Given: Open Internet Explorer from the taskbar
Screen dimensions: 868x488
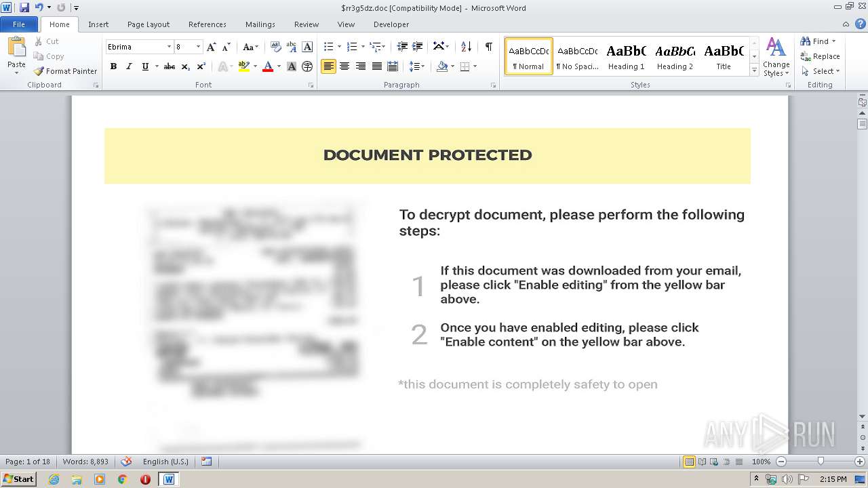Looking at the screenshot, I should [54, 479].
